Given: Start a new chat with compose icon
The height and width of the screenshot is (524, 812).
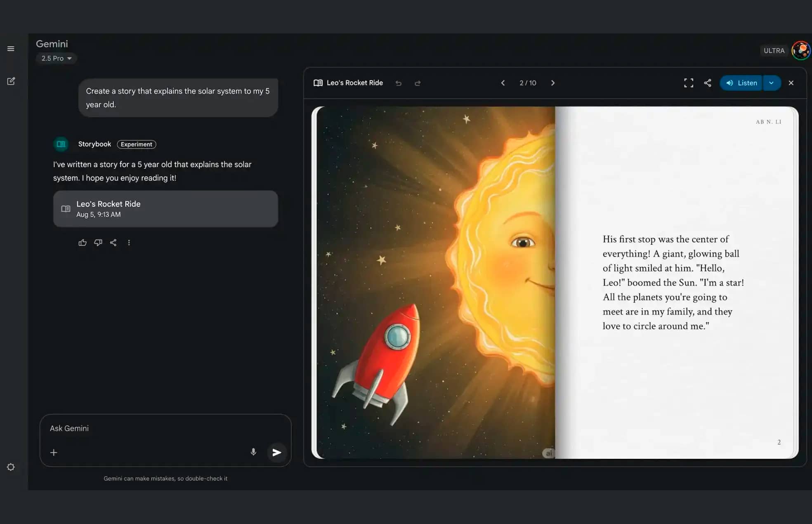Looking at the screenshot, I should coord(11,81).
